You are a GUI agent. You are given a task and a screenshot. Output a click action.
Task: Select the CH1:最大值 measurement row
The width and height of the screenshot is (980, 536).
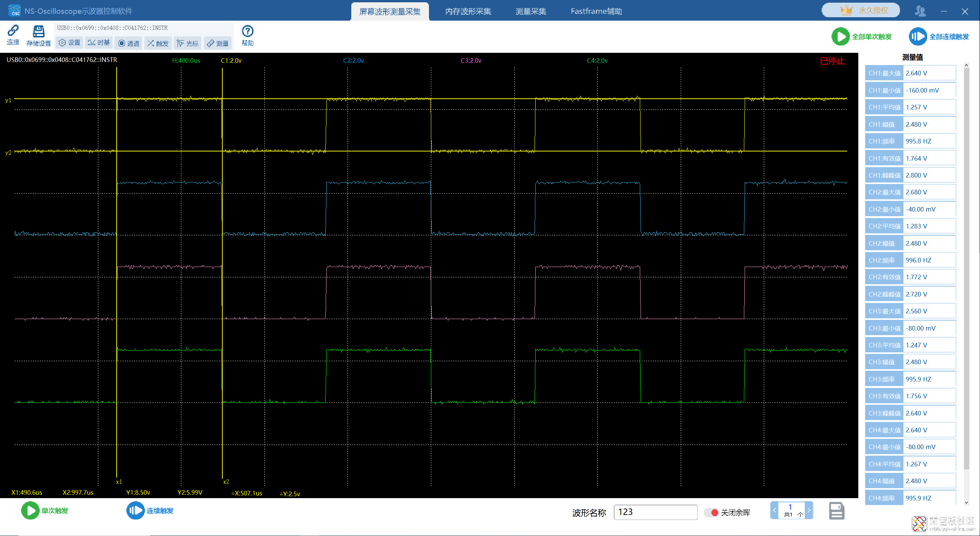tap(910, 73)
